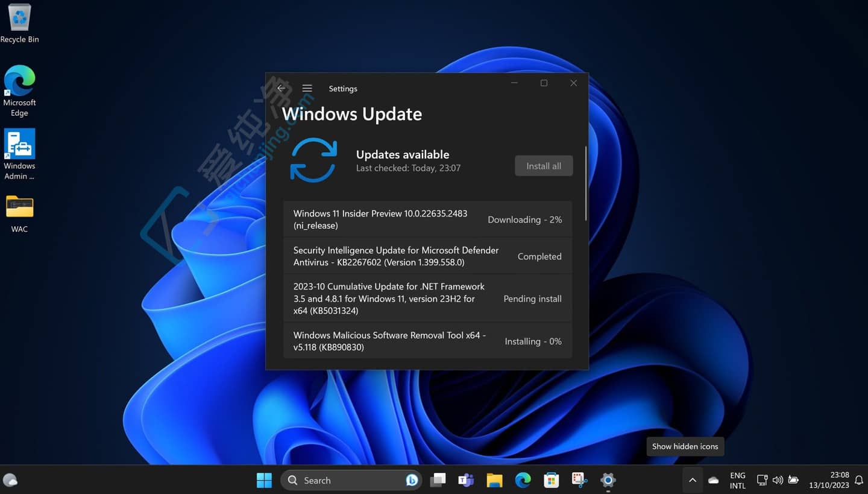Click the OneDrive cloud icon in the tray
868x494 pixels.
(x=713, y=480)
